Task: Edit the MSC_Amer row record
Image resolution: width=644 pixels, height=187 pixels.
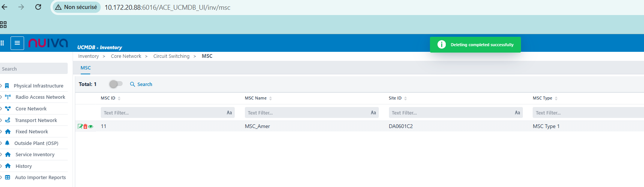Action: pyautogui.click(x=80, y=127)
